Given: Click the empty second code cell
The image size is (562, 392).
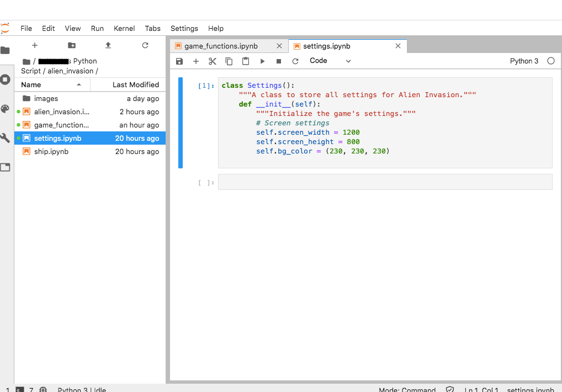Looking at the screenshot, I should point(385,182).
